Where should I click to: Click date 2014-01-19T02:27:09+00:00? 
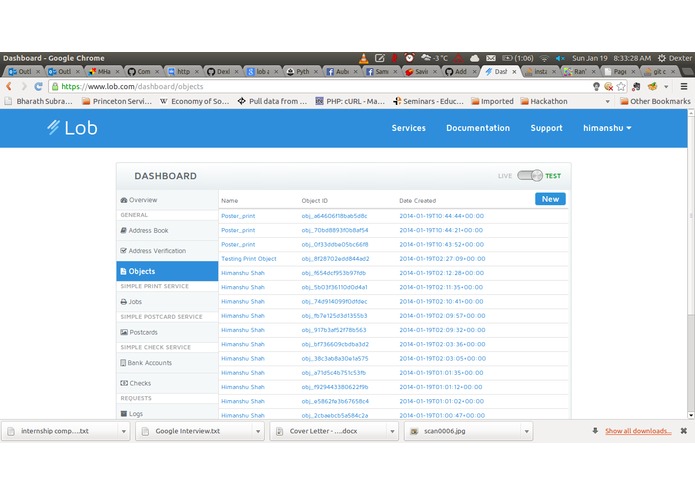tap(442, 259)
